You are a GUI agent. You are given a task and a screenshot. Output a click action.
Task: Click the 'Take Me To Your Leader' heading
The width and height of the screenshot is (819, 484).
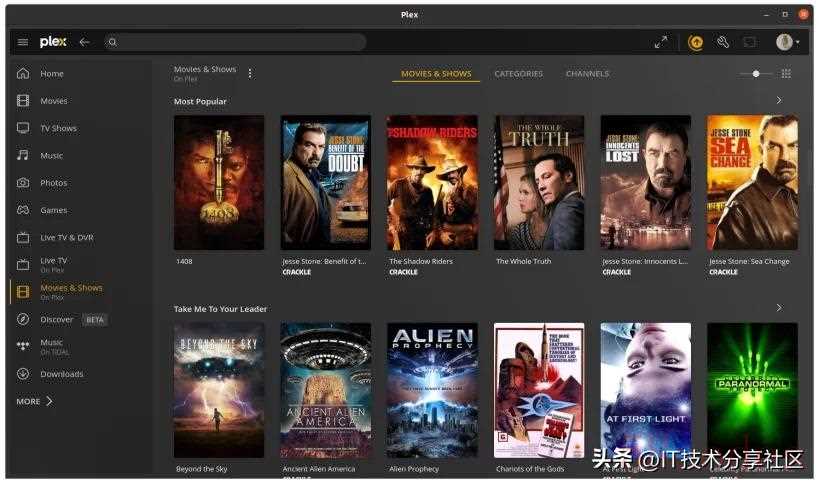[x=220, y=309]
